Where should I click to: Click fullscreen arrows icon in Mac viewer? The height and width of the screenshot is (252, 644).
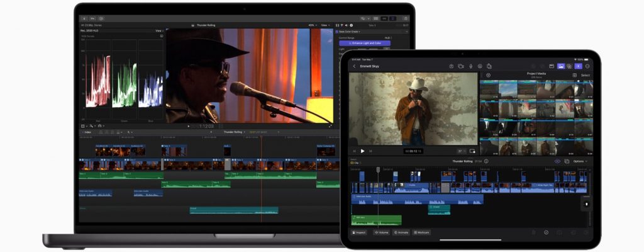pos(330,126)
